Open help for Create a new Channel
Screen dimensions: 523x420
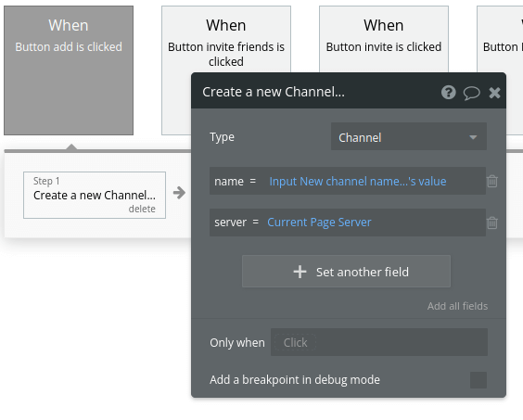point(448,92)
